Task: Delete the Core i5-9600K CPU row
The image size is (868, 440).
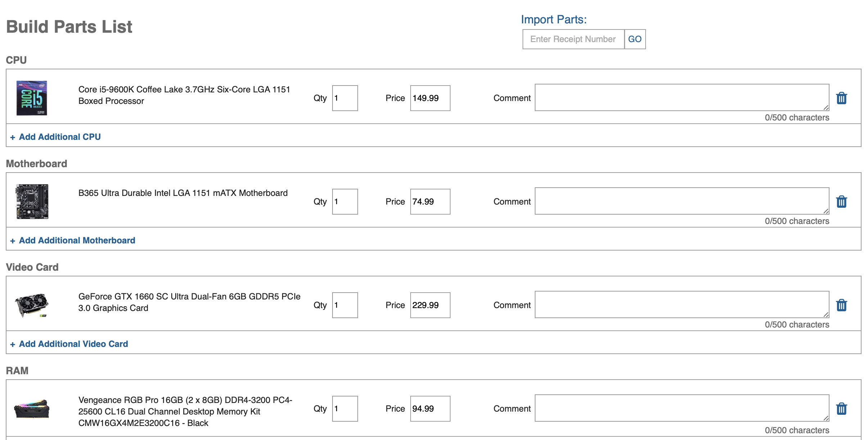Action: 841,98
